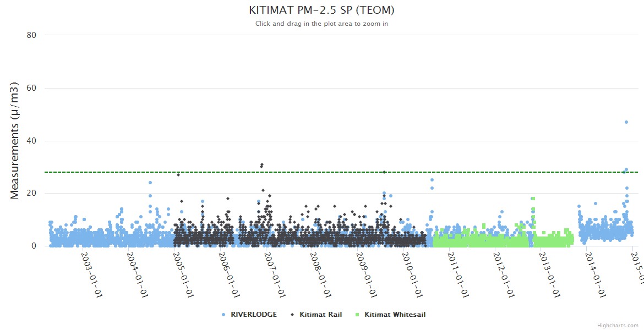
Task: Click the chart title KITIMAT PM-2.5 SP (TEOM)
Action: tap(321, 10)
